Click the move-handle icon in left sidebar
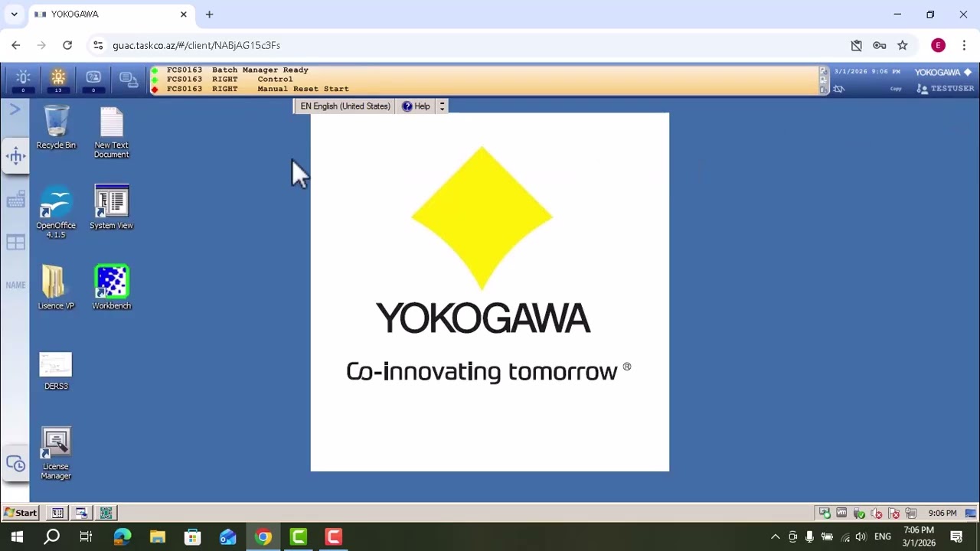 pos(15,157)
